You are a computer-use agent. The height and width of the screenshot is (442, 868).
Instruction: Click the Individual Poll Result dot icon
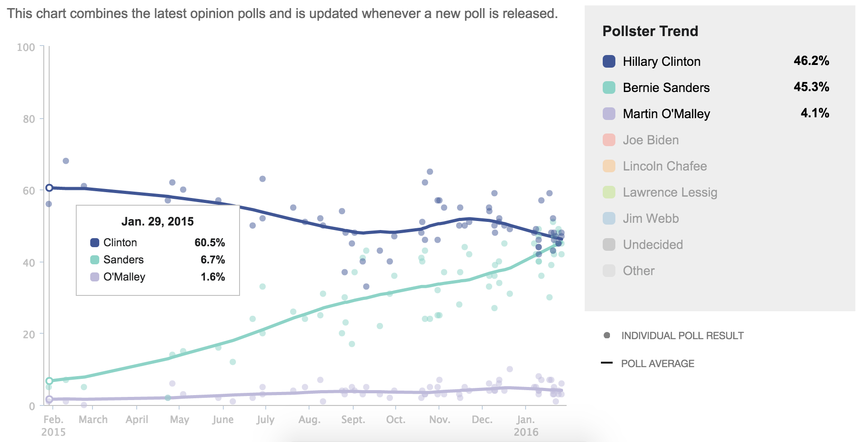point(607,335)
